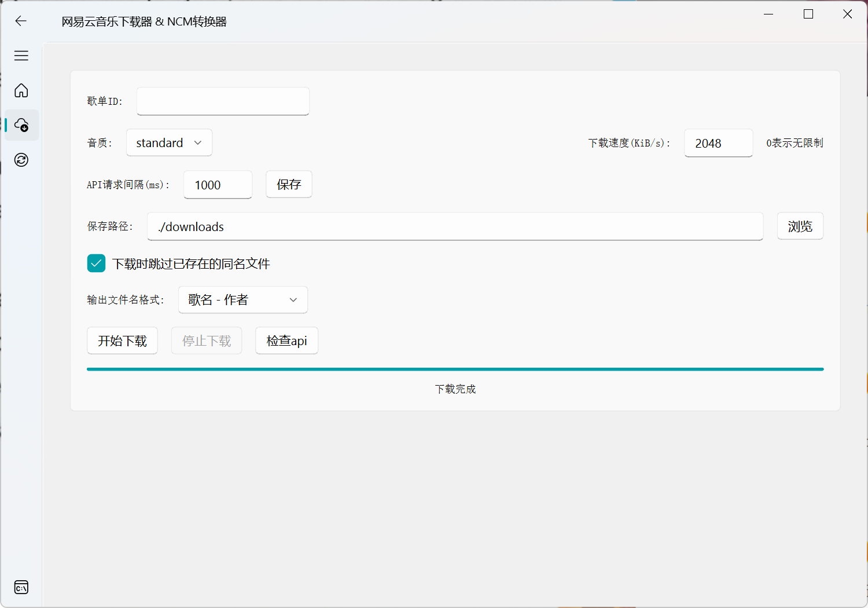Expand the standard quality selector chevron
The image size is (868, 608).
click(x=197, y=142)
